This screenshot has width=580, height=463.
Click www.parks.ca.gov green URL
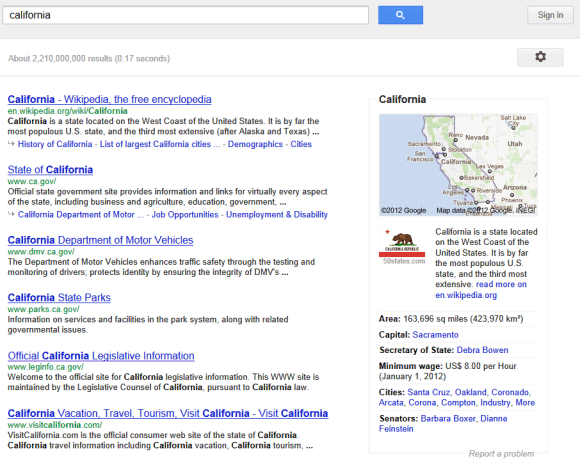[43, 310]
